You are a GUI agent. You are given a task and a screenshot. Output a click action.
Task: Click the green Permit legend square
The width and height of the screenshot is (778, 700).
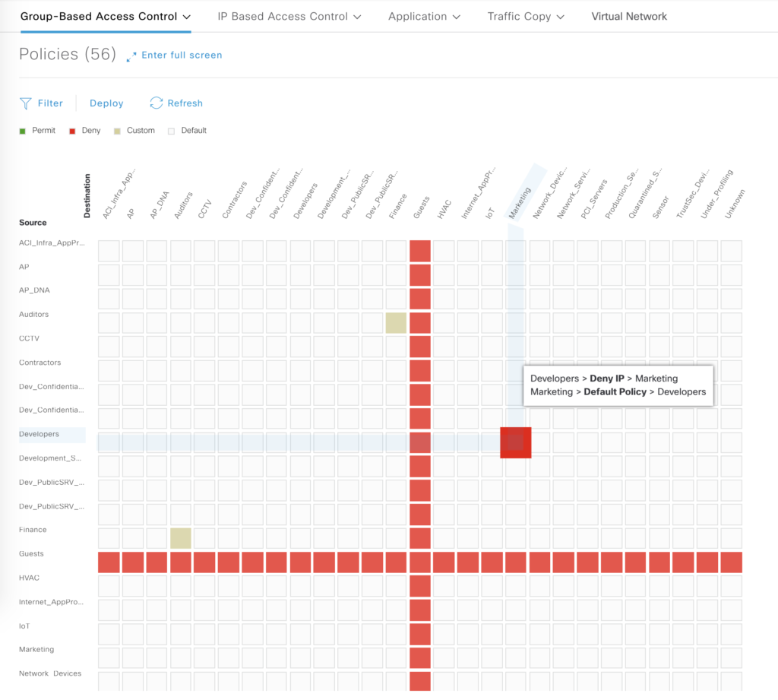click(x=23, y=131)
